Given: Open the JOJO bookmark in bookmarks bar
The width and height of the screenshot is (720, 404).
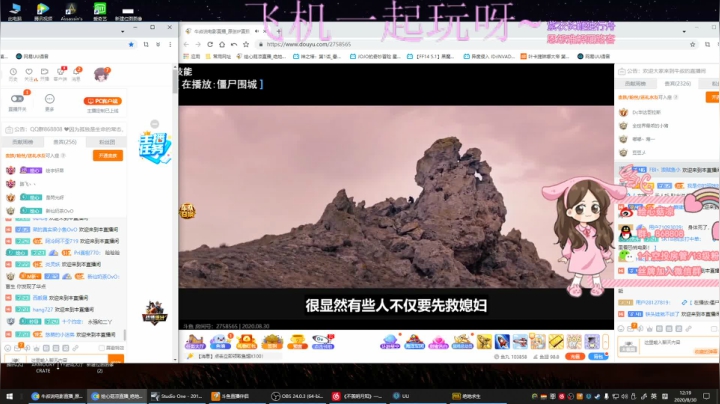Looking at the screenshot, I should 375,56.
